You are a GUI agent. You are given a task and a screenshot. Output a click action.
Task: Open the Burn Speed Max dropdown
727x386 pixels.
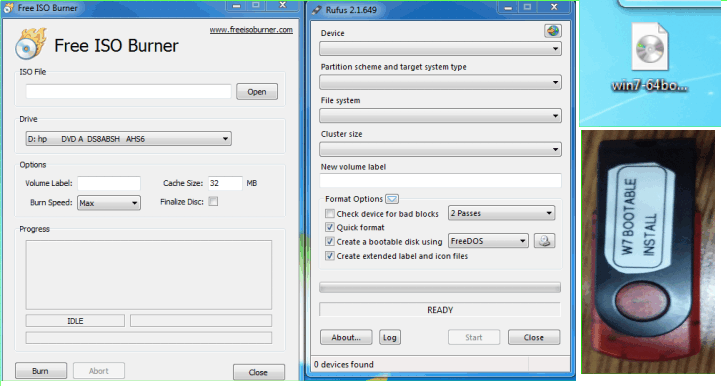pos(108,203)
